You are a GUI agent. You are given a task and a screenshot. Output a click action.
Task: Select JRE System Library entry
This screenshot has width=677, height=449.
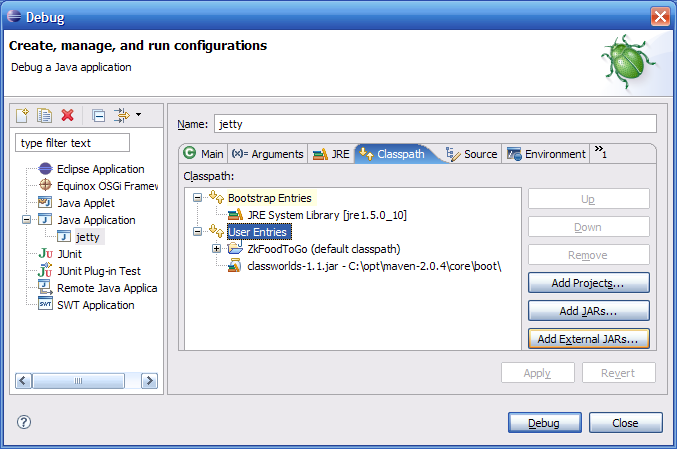pyautogui.click(x=327, y=215)
